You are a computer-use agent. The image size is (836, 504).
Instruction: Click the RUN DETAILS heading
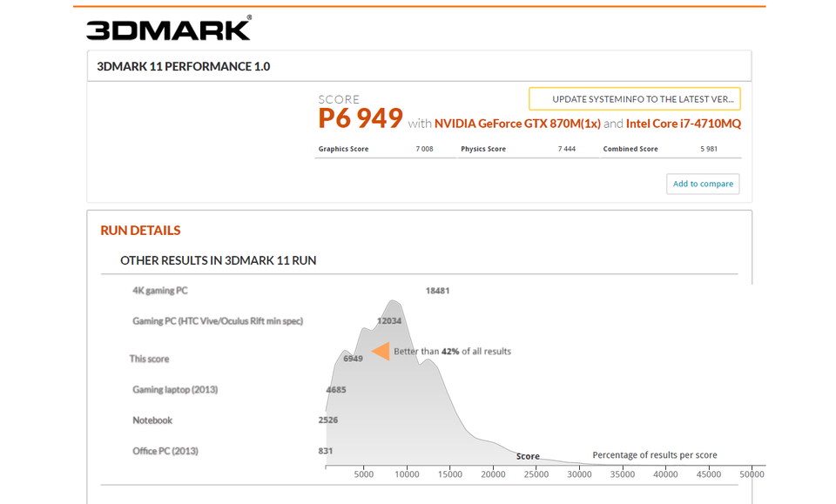pyautogui.click(x=141, y=231)
